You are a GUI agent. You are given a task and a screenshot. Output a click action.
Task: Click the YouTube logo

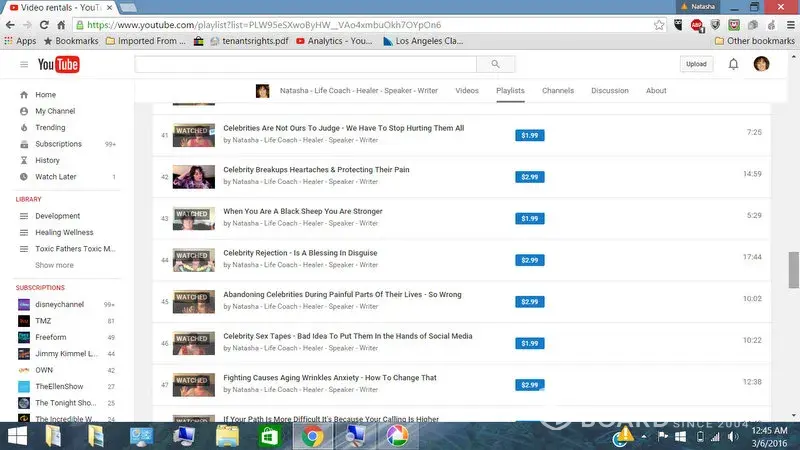[x=58, y=65]
